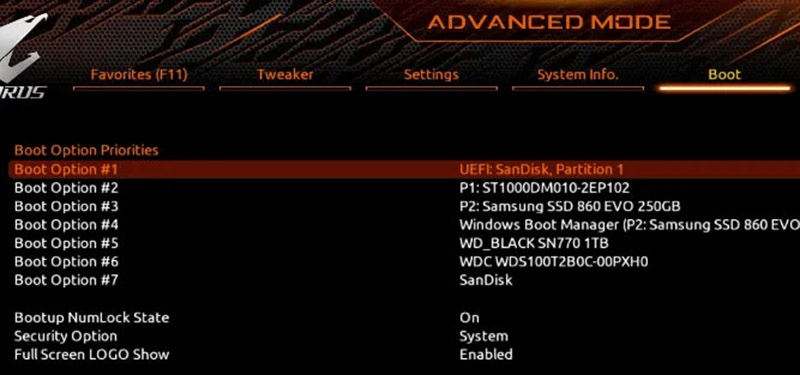This screenshot has height=375, width=800.
Task: Toggle Bootup NumLock State On value
Action: pyautogui.click(x=469, y=318)
